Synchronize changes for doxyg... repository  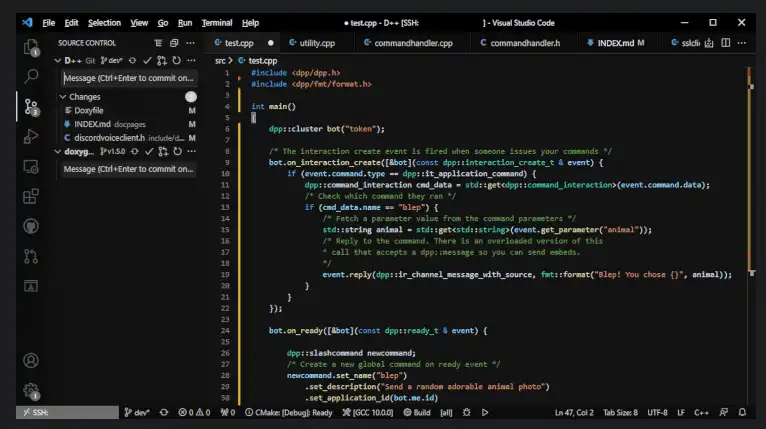(x=134, y=151)
